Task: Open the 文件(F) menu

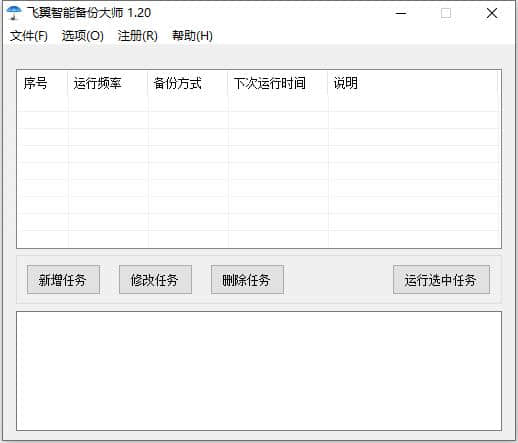Action: click(x=29, y=36)
